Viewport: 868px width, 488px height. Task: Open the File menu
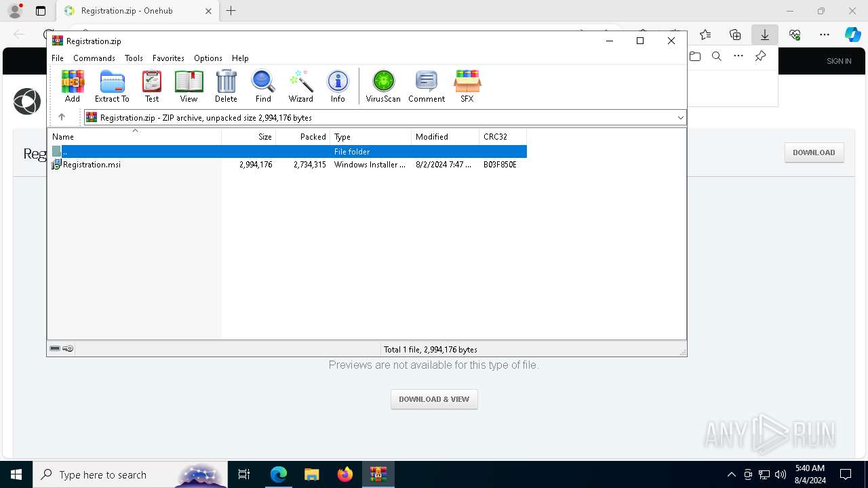tap(58, 58)
